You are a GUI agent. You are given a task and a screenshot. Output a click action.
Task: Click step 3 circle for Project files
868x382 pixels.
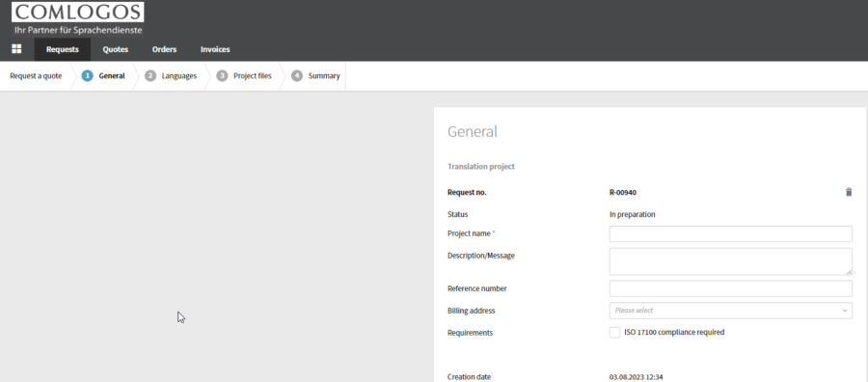tap(222, 76)
